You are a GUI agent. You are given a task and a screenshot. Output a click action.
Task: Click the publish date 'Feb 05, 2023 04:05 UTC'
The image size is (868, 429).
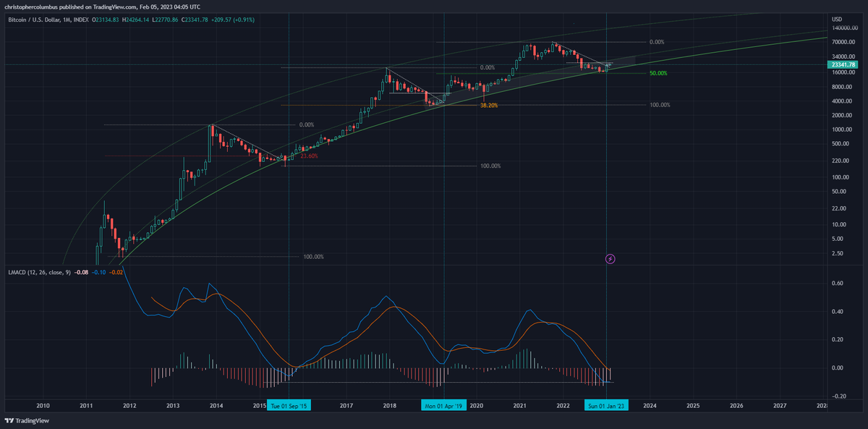[171, 6]
